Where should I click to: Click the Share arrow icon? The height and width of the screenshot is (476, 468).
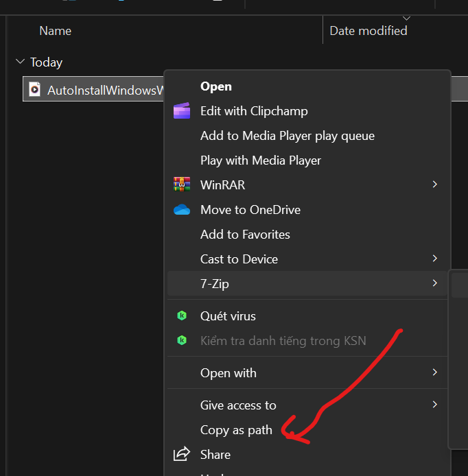point(182,454)
